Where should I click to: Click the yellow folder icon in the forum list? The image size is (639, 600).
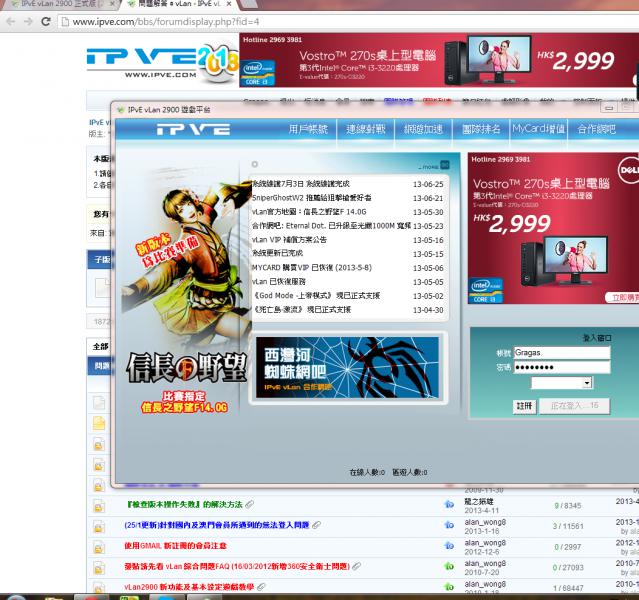(99, 423)
